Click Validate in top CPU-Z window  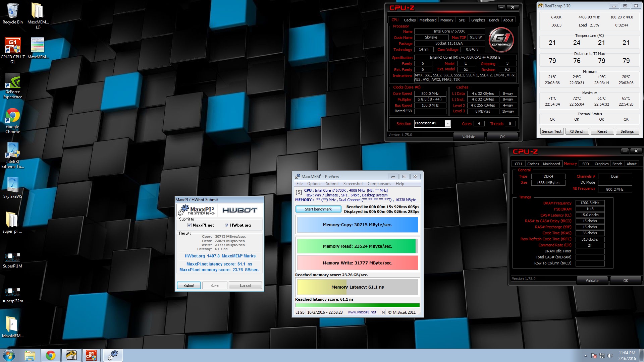pos(469,137)
